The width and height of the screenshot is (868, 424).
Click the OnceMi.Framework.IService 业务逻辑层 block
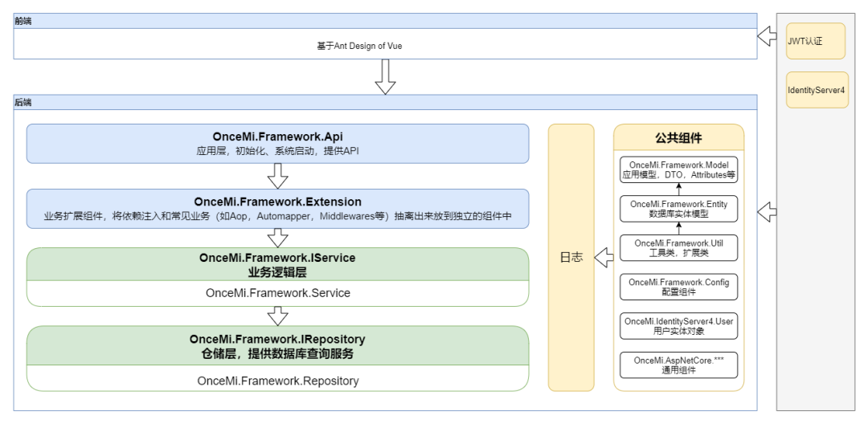(x=277, y=264)
